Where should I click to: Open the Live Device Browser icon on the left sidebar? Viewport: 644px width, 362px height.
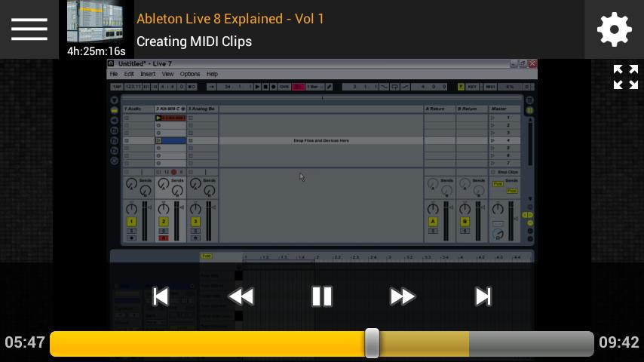pos(115,110)
